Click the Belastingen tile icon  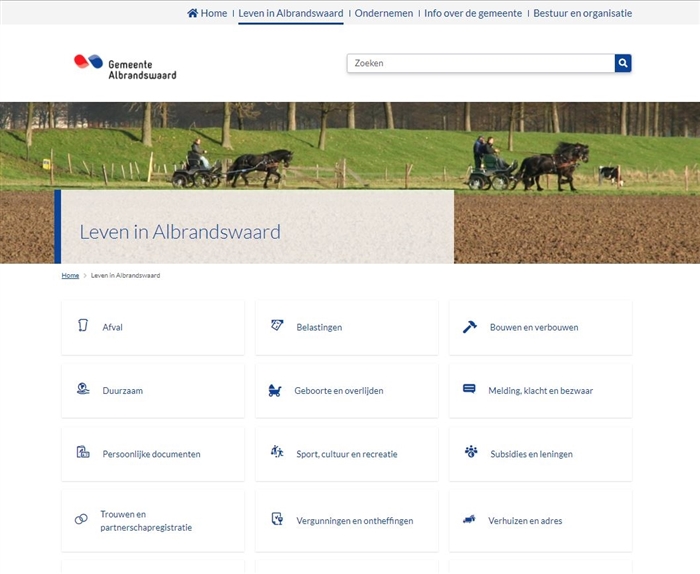click(x=277, y=326)
